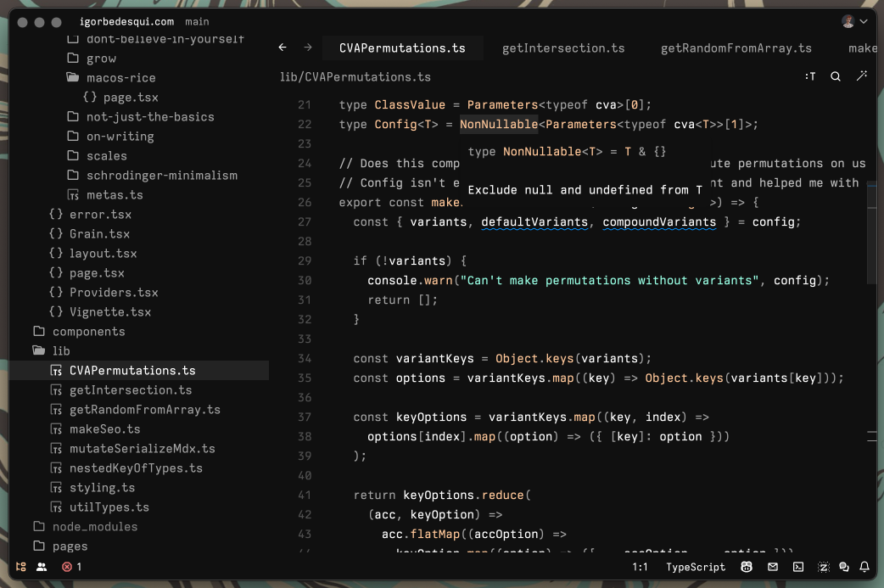This screenshot has width=884, height=588.
Task: Search the buffer with magnifier icon
Action: (836, 76)
